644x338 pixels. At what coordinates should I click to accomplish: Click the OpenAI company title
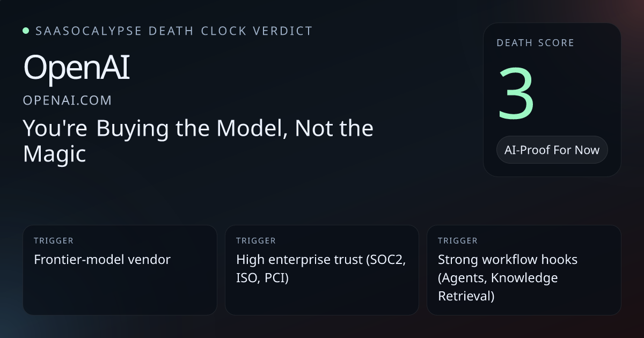(76, 68)
